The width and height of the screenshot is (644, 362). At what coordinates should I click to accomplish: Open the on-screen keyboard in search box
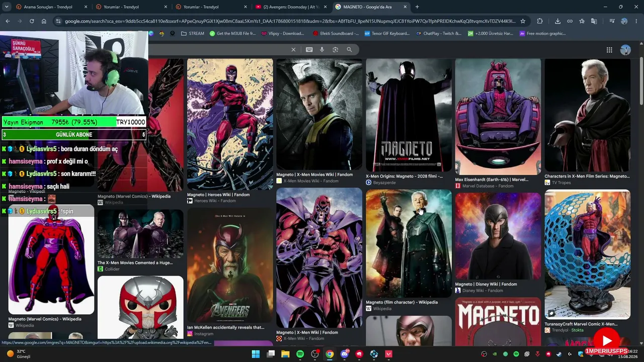click(x=309, y=49)
